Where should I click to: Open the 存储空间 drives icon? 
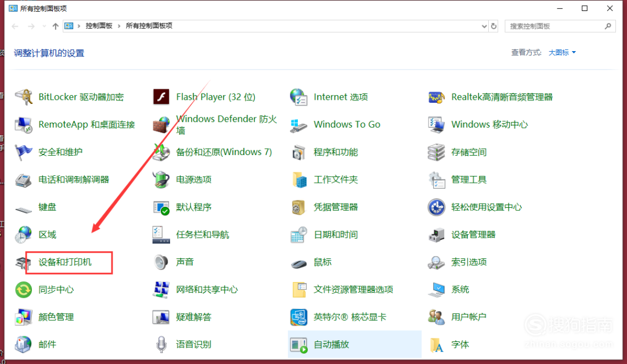tap(436, 153)
